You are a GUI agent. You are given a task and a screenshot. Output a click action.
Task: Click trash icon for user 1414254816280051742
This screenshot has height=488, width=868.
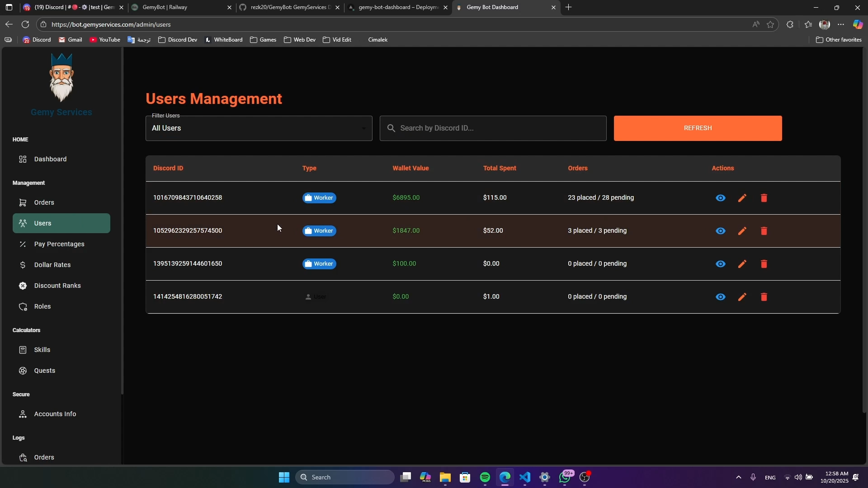(764, 297)
